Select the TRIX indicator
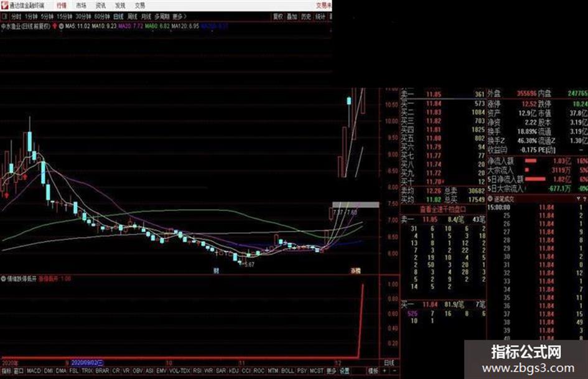 point(87,371)
